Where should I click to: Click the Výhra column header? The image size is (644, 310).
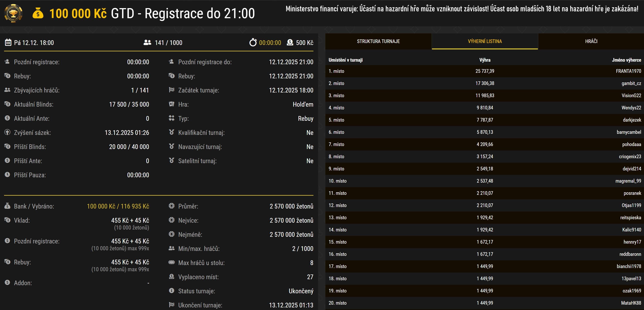pos(485,60)
